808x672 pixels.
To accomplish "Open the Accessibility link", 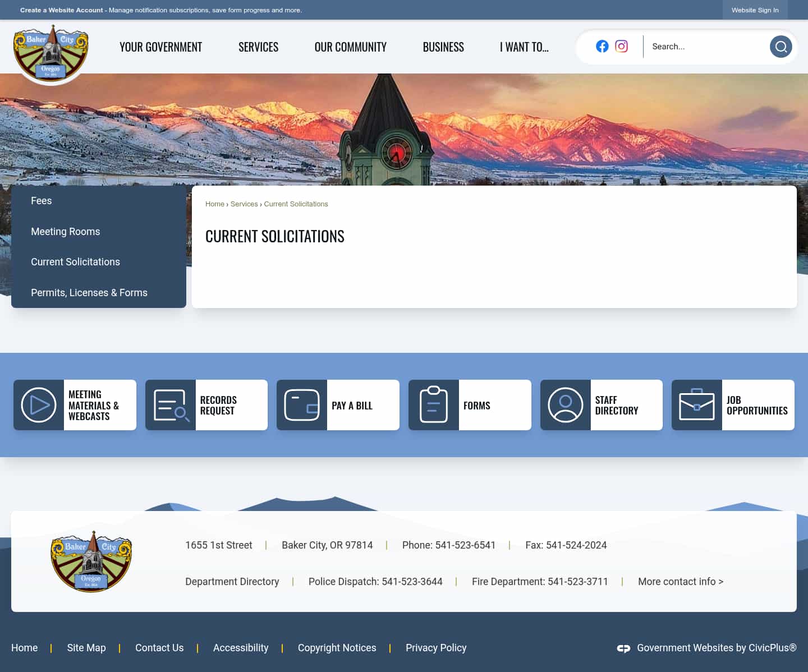I will tap(241, 648).
